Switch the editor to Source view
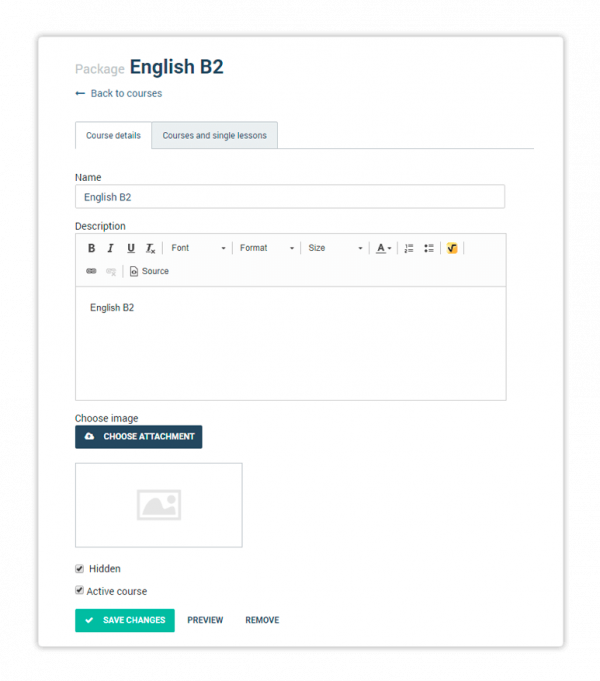Viewport: 600px width, 681px height. [149, 271]
